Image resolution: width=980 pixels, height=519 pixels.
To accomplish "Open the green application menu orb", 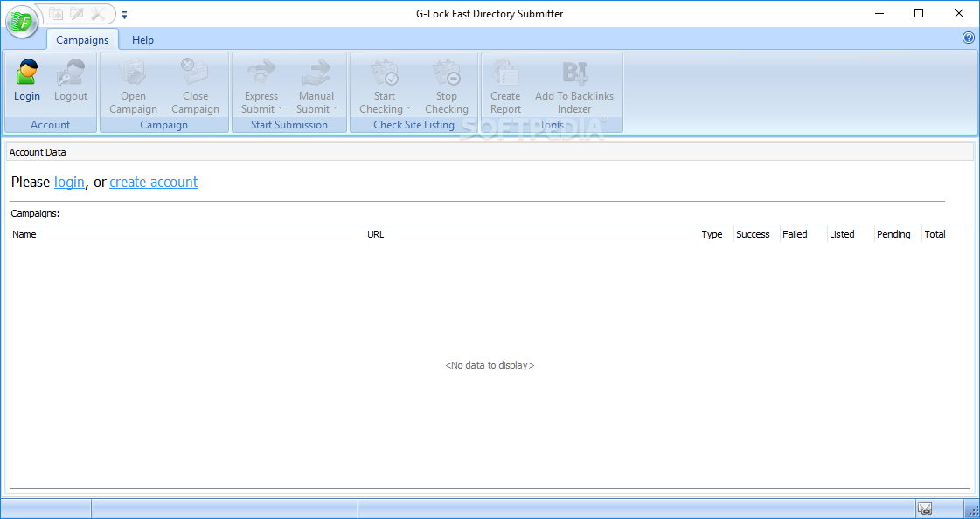I will [x=22, y=21].
